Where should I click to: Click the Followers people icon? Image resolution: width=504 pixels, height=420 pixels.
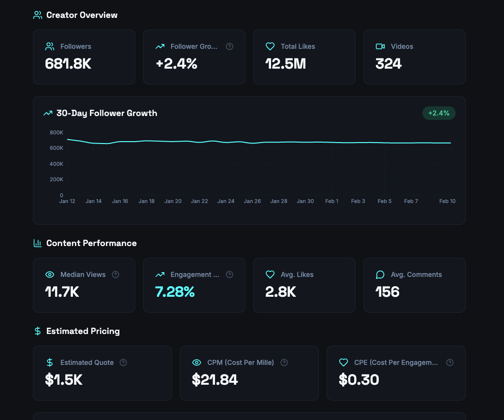pyautogui.click(x=49, y=46)
